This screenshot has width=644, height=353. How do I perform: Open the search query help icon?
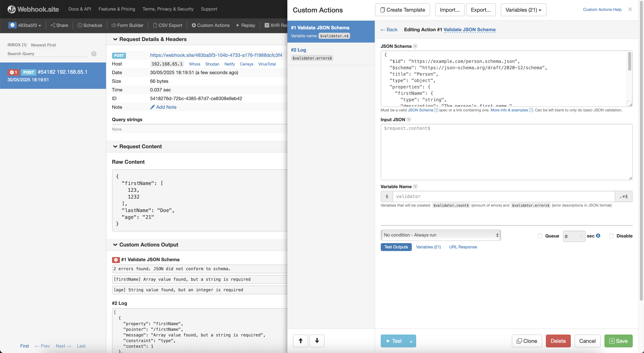94,54
